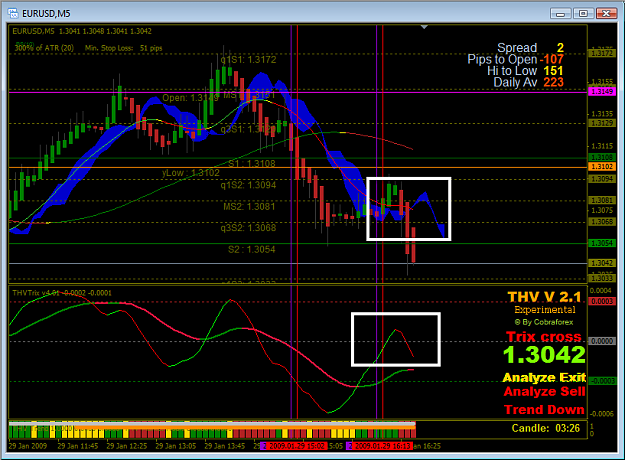Select the 'yLow: 1.3102' label
Image resolution: width=625 pixels, height=460 pixels.
(x=191, y=173)
